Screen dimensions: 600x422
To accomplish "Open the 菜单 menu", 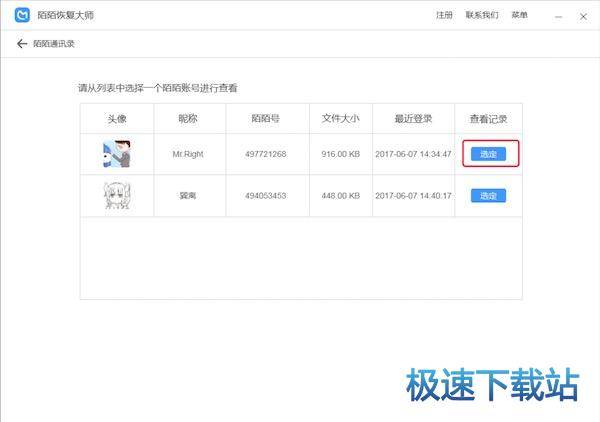I will tap(520, 15).
